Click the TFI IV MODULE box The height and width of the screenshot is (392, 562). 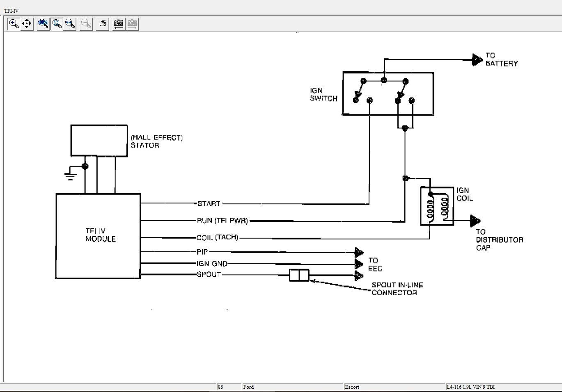tap(98, 236)
